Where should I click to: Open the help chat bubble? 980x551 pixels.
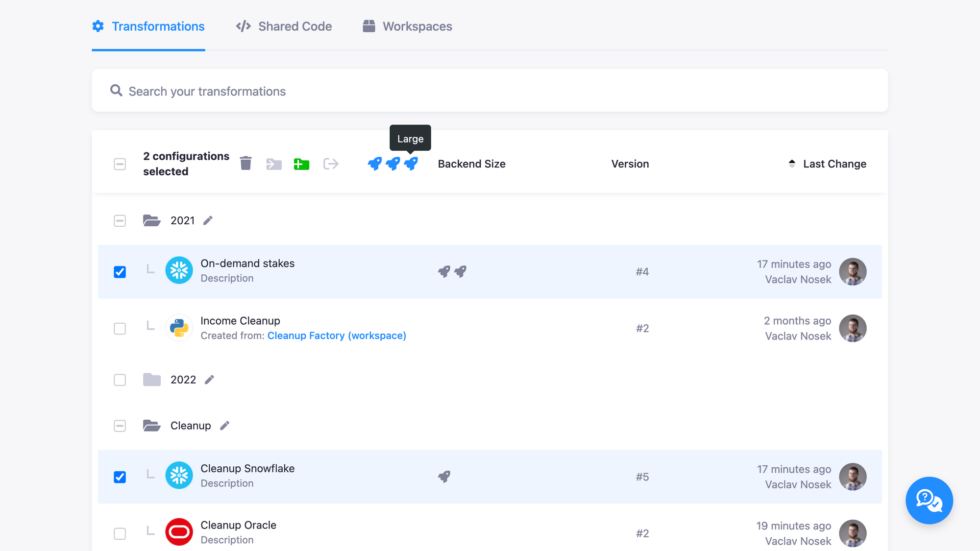click(929, 500)
